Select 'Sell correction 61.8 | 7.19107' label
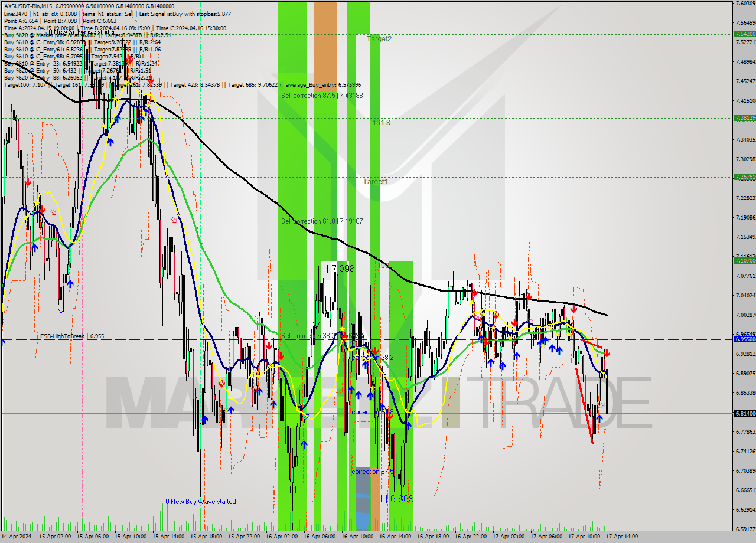756x543 pixels. [x=322, y=221]
